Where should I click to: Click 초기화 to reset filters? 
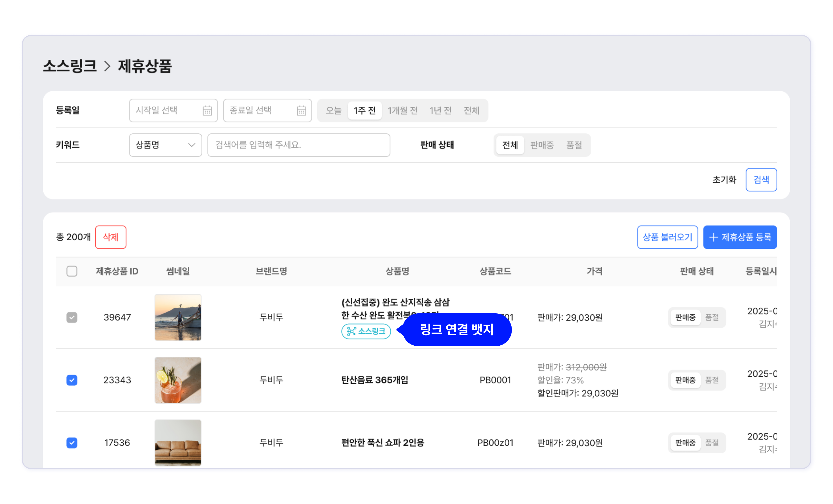724,179
